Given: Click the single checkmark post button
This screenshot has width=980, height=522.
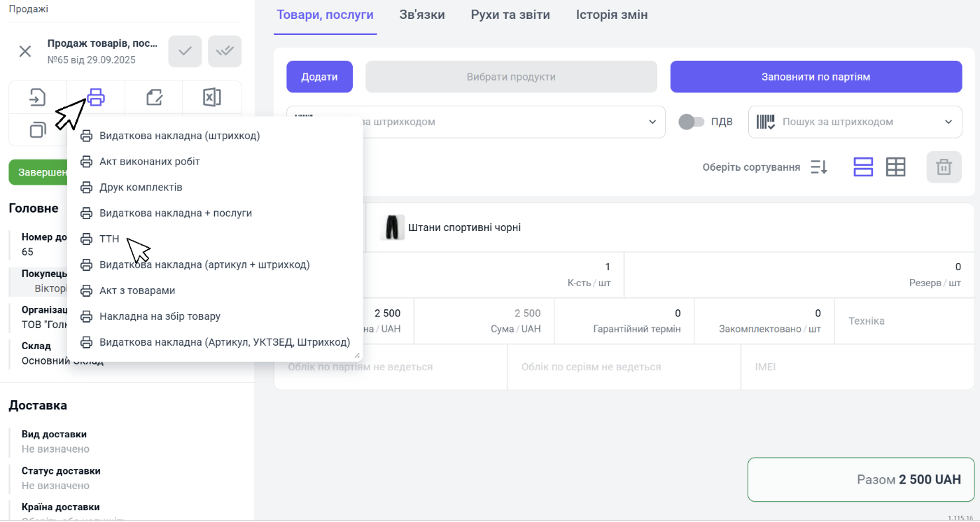Looking at the screenshot, I should pyautogui.click(x=185, y=51).
